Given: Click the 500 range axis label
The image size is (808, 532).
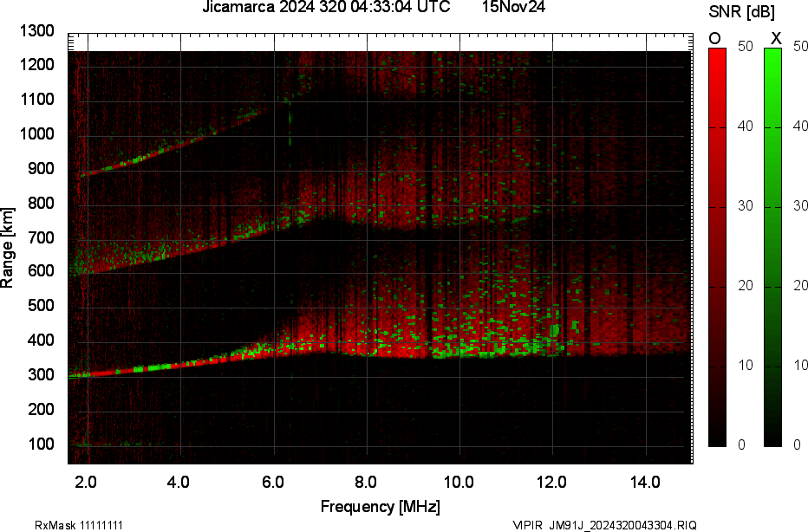Looking at the screenshot, I should click(x=41, y=305).
